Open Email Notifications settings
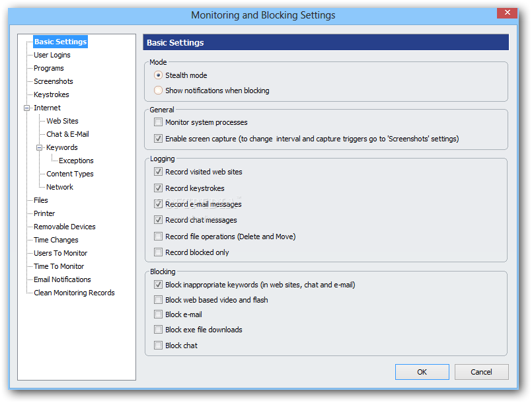This screenshot has width=532, height=403. point(62,280)
